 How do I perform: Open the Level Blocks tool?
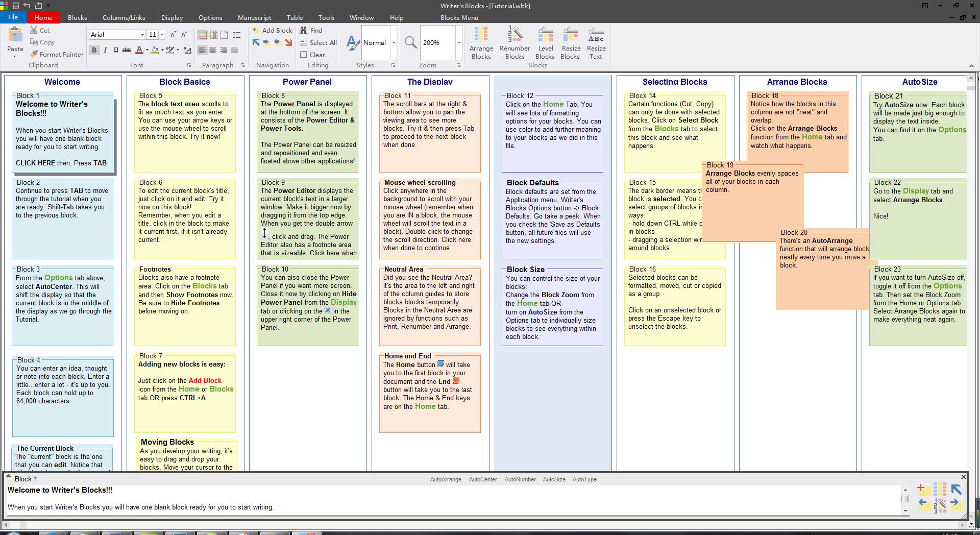click(x=545, y=43)
